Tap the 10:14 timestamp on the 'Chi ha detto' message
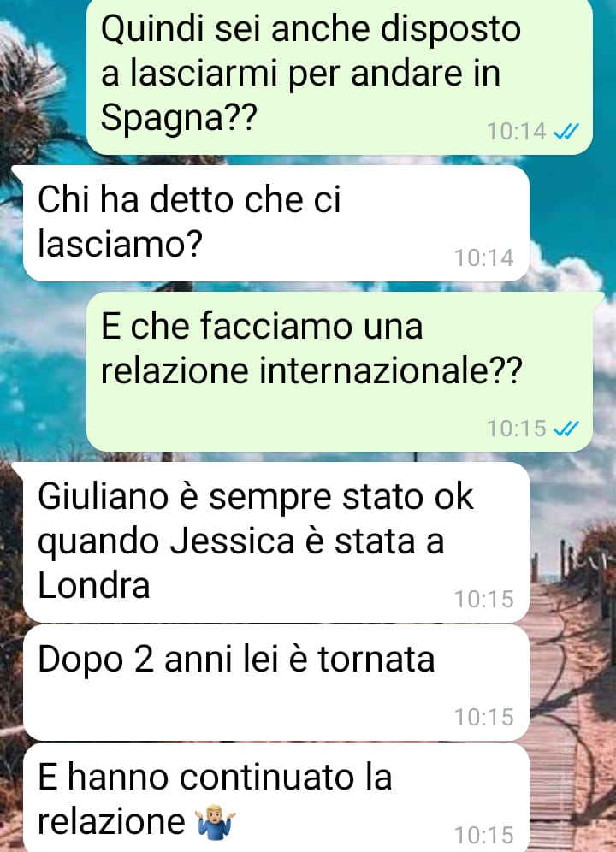Screen dimensions: 616x852 pyautogui.click(x=484, y=258)
